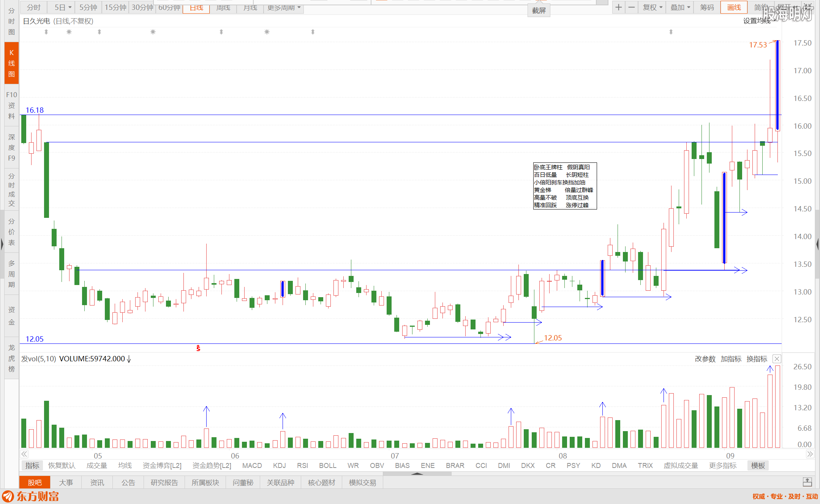Image resolution: width=820 pixels, height=504 pixels.
Task: Click 指标 label button
Action: 32,465
